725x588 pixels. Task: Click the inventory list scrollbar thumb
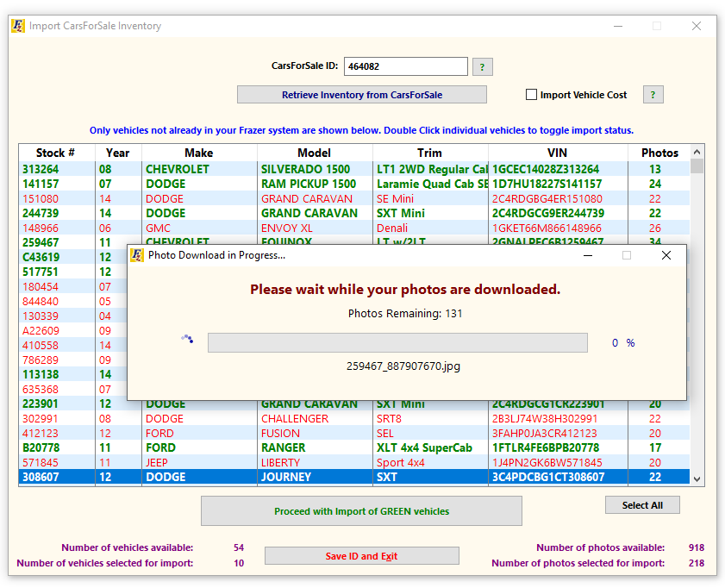pos(697,166)
